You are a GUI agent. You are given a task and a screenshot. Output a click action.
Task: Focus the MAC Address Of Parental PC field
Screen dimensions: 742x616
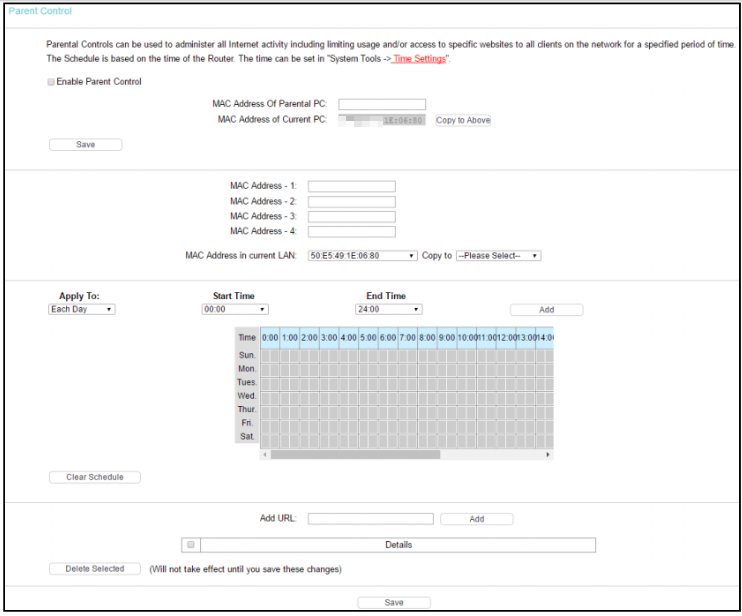coord(382,104)
